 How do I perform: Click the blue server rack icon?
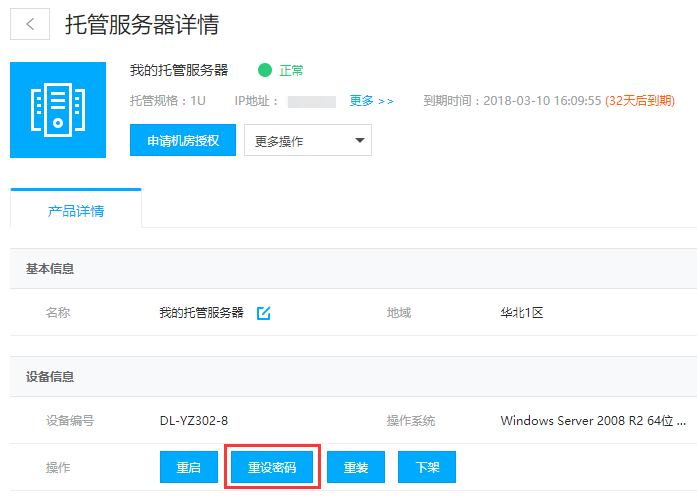57,110
